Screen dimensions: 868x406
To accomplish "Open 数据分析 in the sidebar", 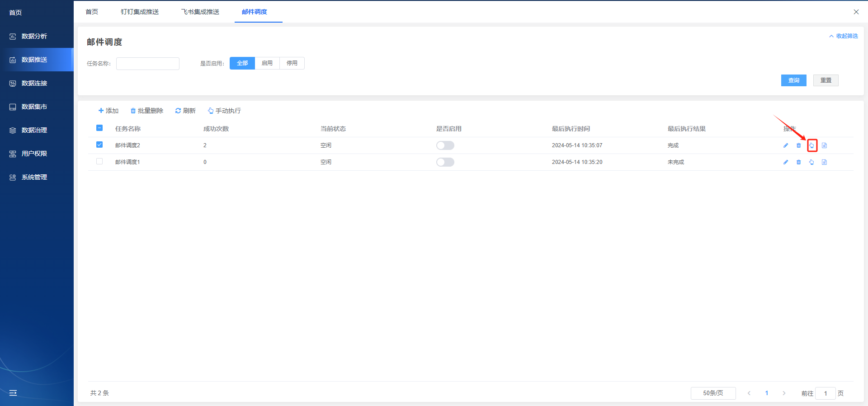I will point(36,36).
